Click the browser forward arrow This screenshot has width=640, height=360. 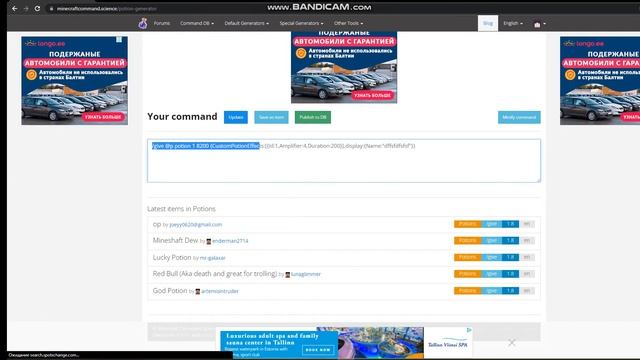26,8
